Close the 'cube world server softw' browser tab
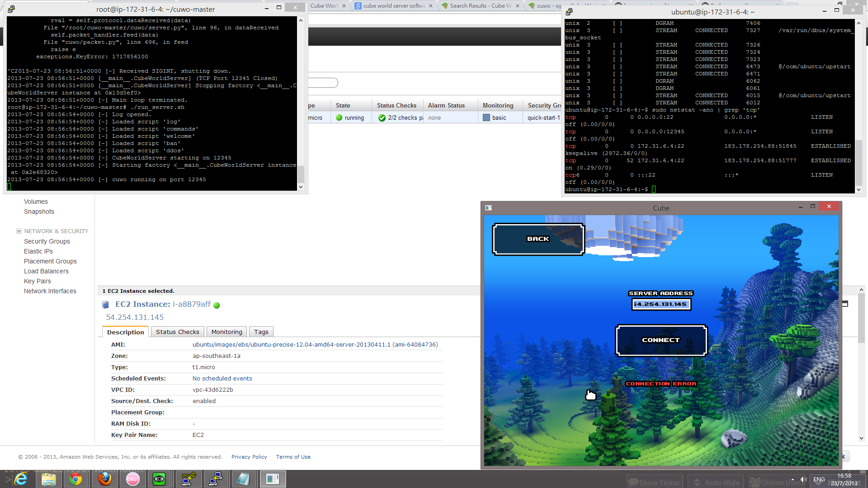The width and height of the screenshot is (868, 488). pyautogui.click(x=430, y=6)
